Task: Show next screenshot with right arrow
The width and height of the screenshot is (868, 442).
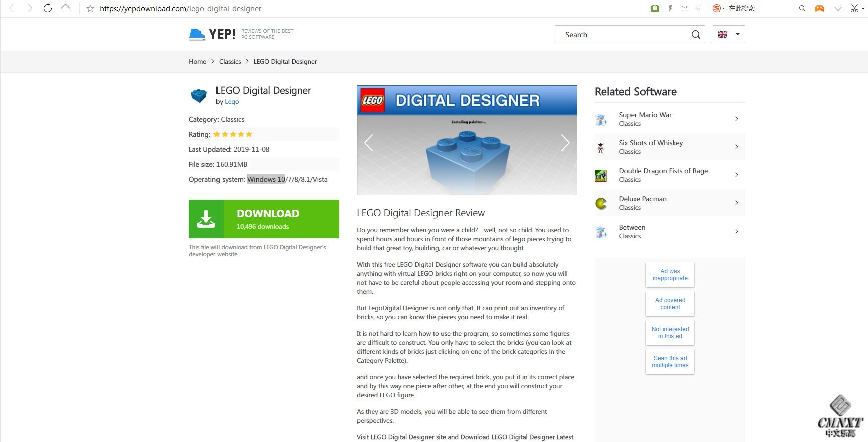Action: [x=565, y=143]
